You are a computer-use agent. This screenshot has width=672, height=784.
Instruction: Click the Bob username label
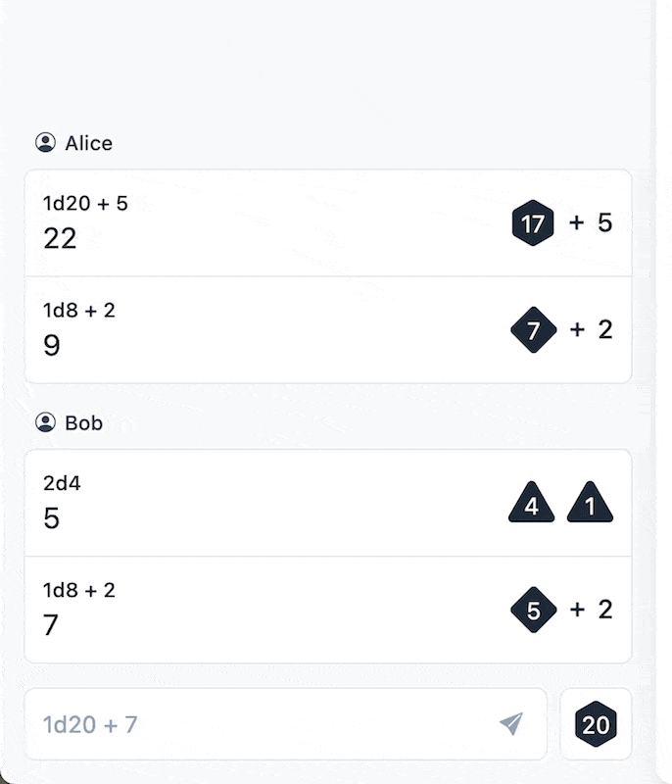point(84,423)
